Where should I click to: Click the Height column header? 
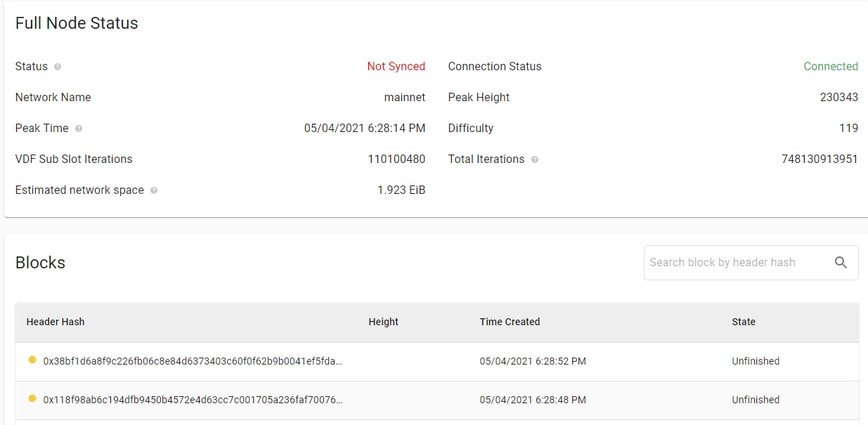click(383, 322)
